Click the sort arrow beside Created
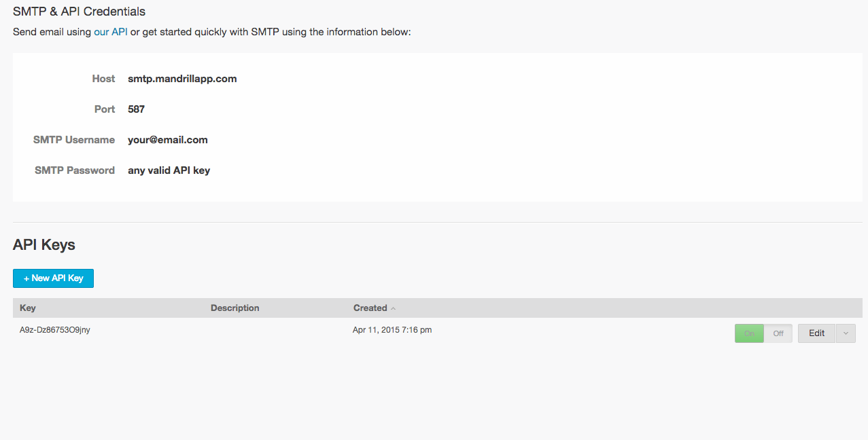 [x=393, y=308]
